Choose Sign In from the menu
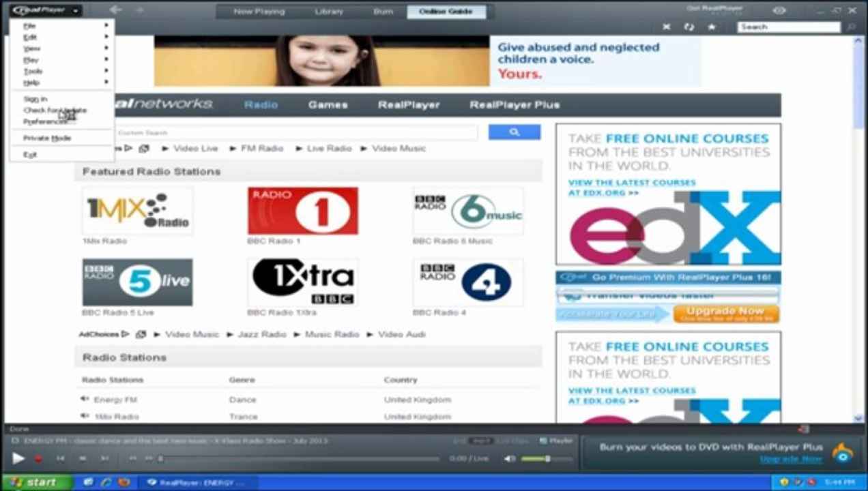 point(62,99)
